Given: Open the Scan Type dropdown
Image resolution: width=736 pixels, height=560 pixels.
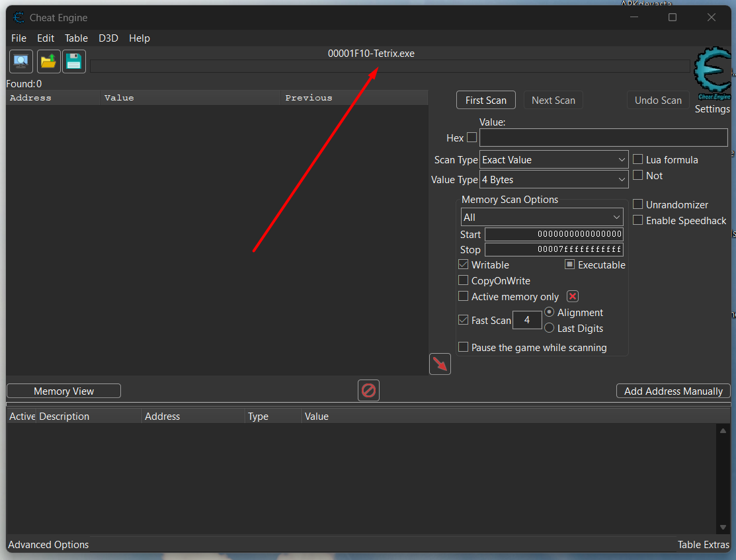Looking at the screenshot, I should (x=553, y=160).
